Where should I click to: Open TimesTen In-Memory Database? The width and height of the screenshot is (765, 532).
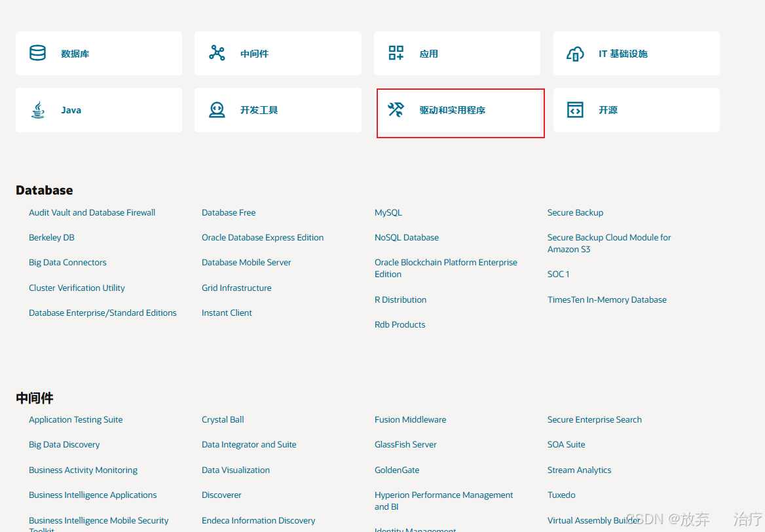click(x=606, y=299)
